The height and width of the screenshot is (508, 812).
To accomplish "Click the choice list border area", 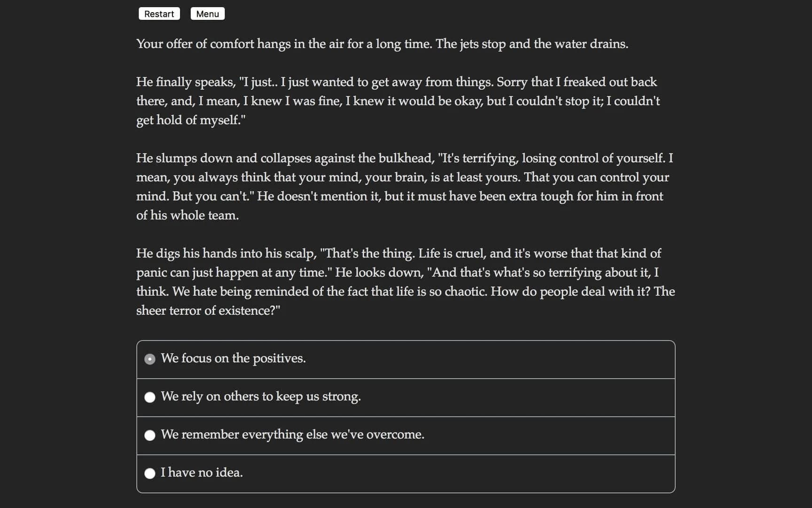I will (x=405, y=341).
